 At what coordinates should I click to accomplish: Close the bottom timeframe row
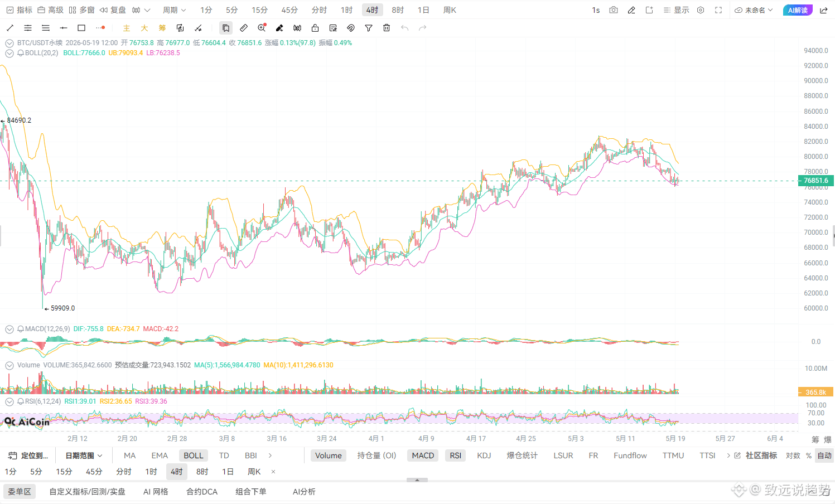273,472
